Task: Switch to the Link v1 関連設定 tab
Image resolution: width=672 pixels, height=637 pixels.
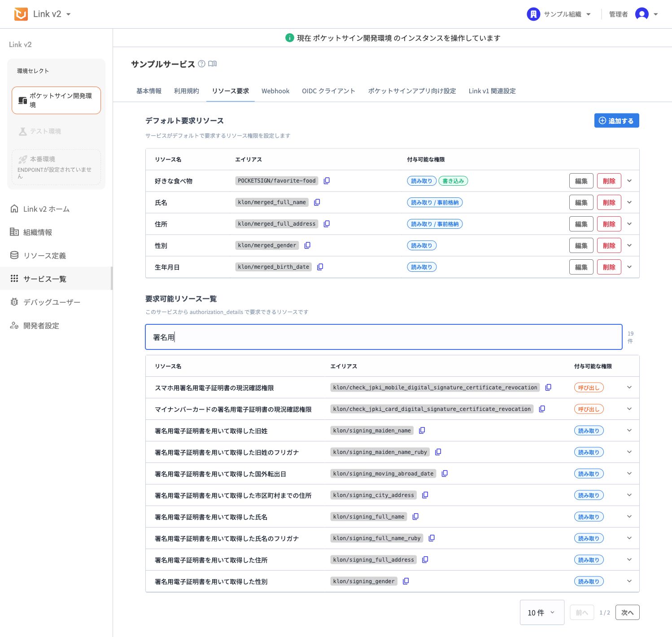Action: [492, 91]
